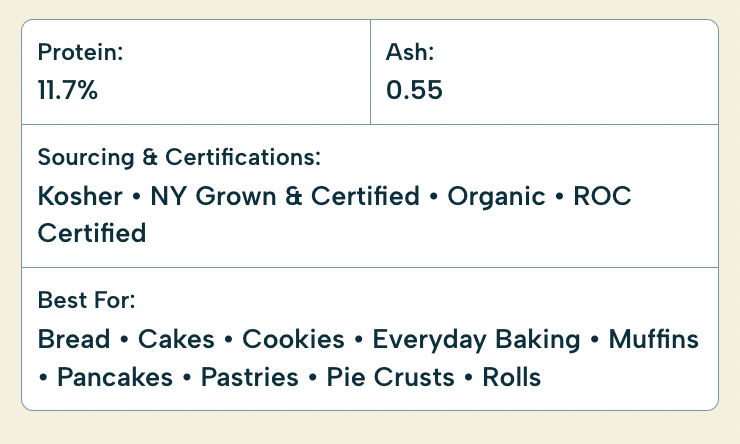The image size is (740, 444).
Task: Click the Cookies use item
Action: point(293,339)
